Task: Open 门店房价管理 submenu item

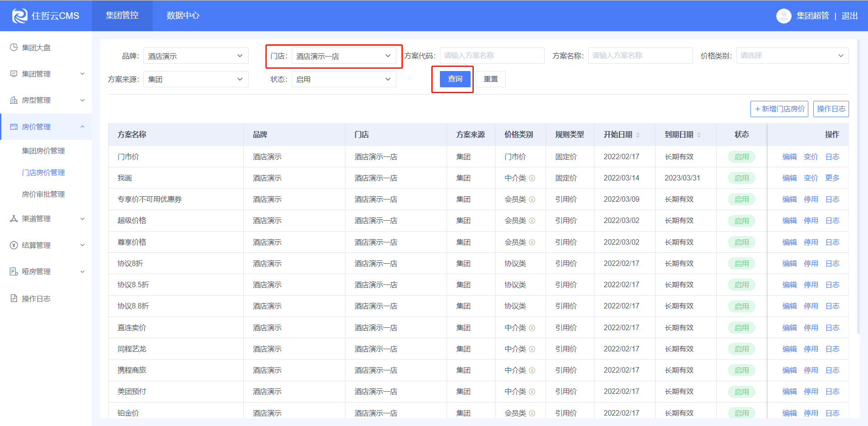Action: (x=43, y=172)
